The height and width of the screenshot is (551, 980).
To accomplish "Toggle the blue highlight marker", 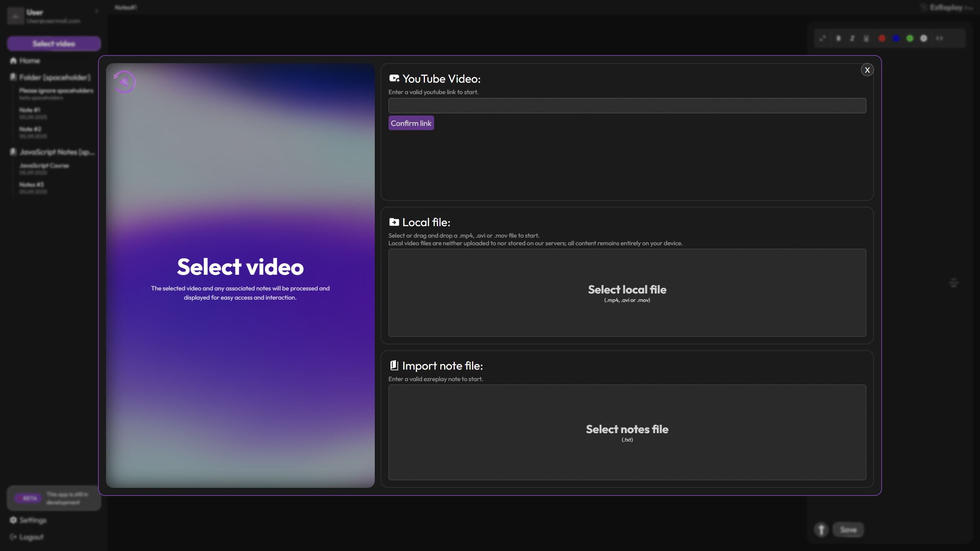I will click(896, 38).
